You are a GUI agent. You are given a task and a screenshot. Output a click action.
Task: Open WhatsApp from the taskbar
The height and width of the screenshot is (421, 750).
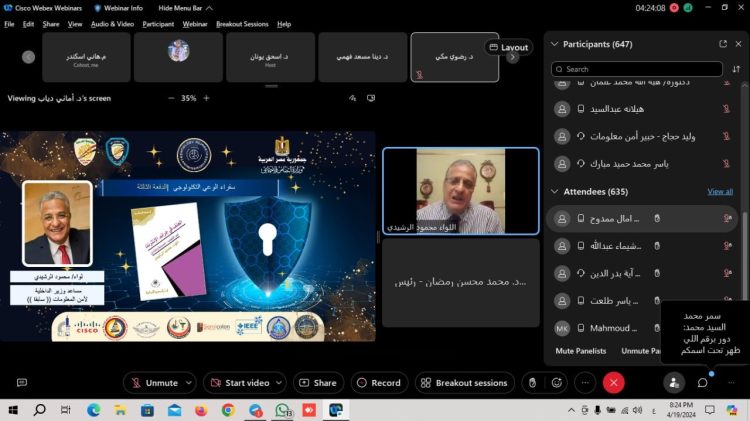coord(283,410)
